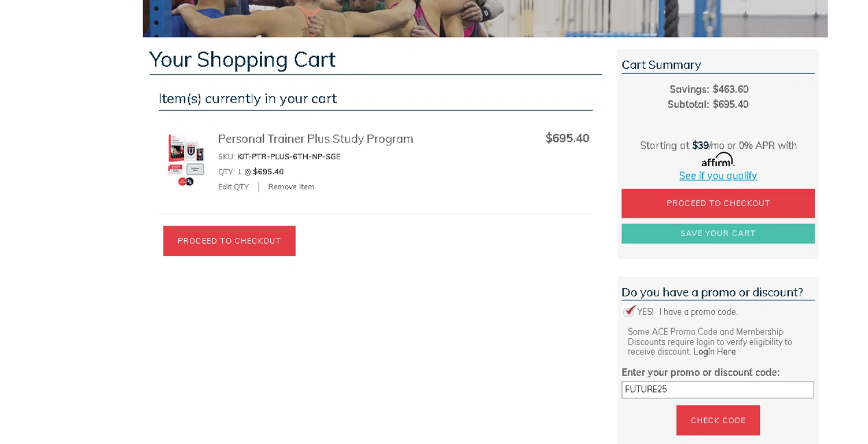Image resolution: width=868 pixels, height=444 pixels.
Task: Open the Personal Trainer Plus Study Program title
Action: [315, 139]
